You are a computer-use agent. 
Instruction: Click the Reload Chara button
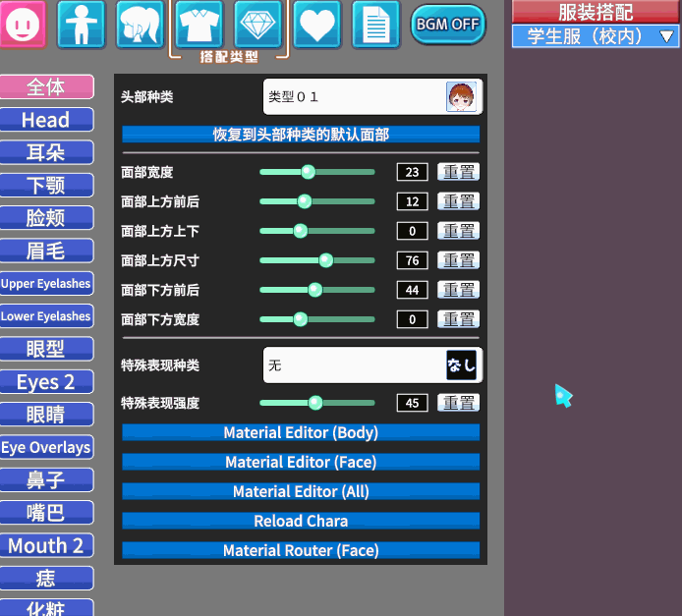[301, 521]
